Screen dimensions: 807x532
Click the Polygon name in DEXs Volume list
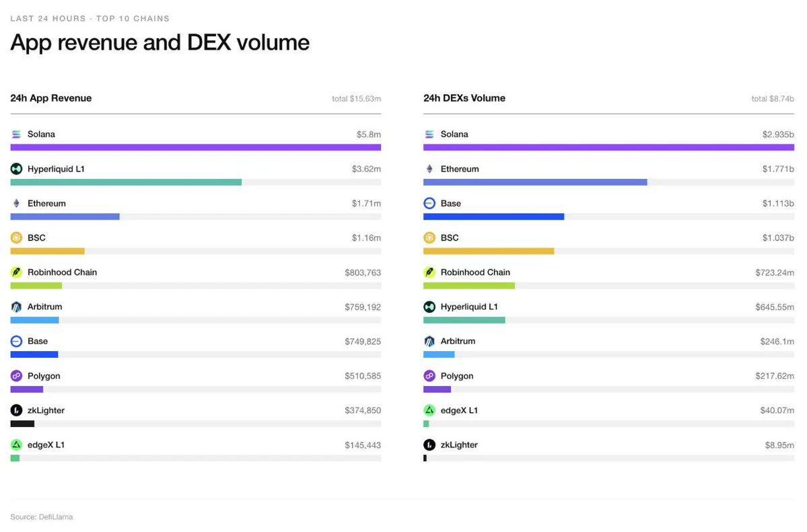click(457, 376)
